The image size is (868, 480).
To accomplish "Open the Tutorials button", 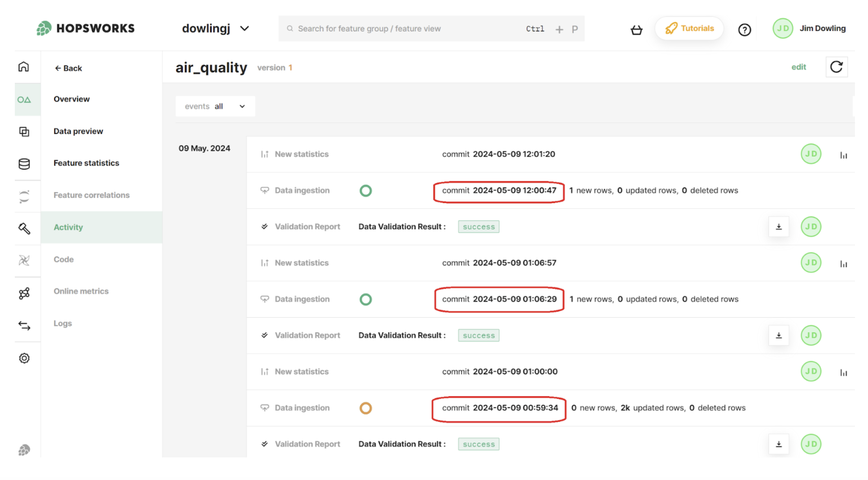I will pos(689,28).
